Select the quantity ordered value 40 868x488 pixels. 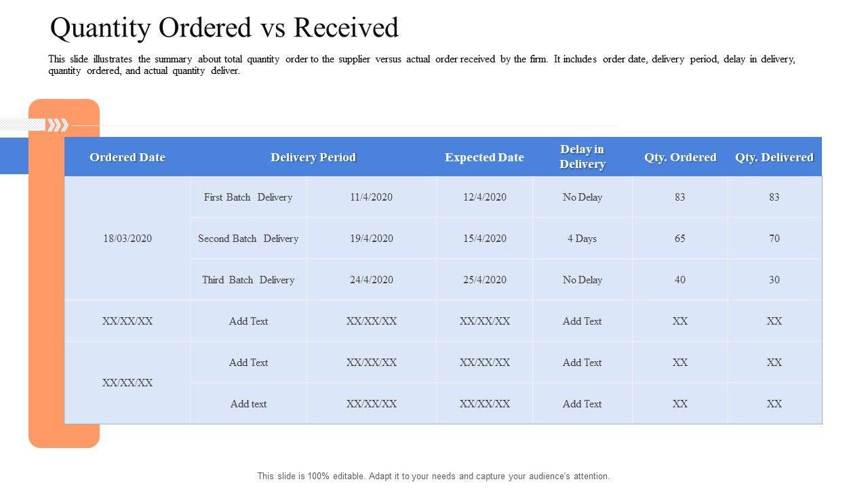pos(680,280)
